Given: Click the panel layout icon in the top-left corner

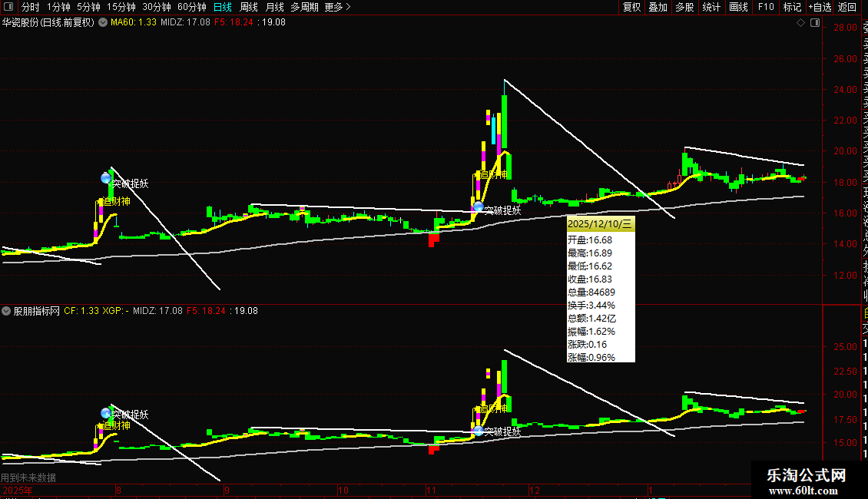Looking at the screenshot, I should coord(8,7).
